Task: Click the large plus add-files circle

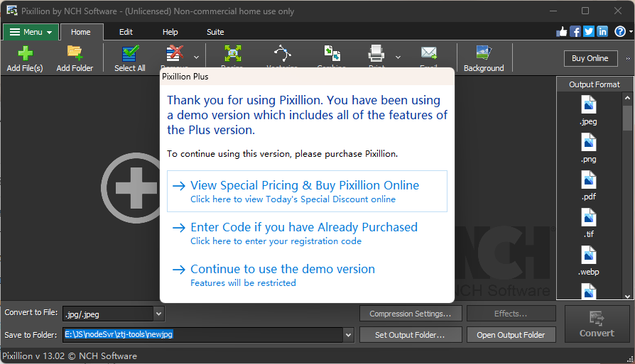Action: [131, 188]
